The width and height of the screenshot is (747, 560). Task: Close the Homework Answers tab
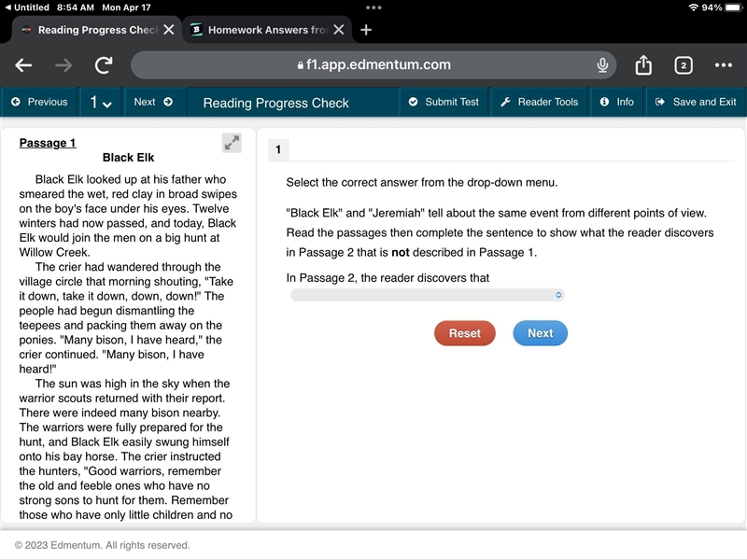[339, 30]
